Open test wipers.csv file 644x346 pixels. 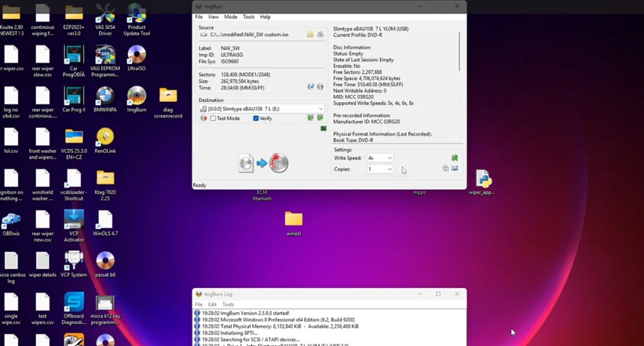pyautogui.click(x=42, y=308)
